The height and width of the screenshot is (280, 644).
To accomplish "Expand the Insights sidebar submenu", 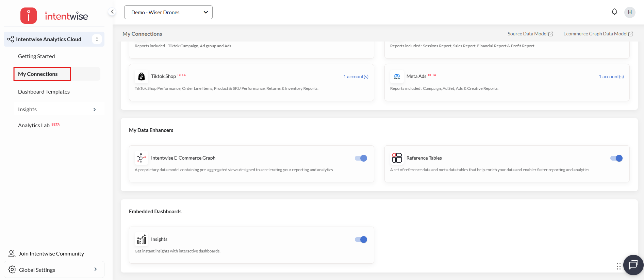I will (95, 110).
